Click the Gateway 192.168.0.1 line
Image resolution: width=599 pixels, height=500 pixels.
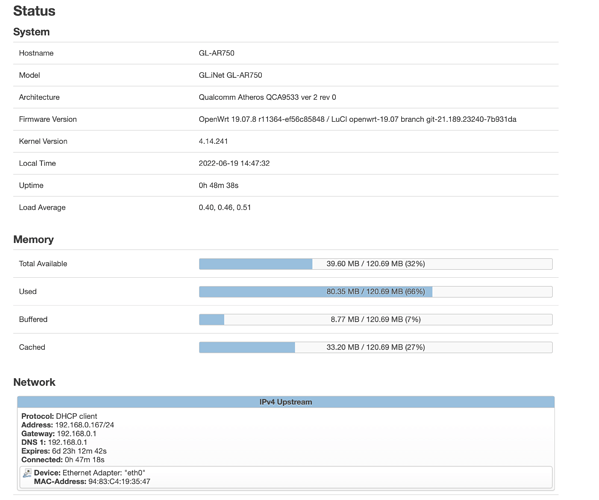pyautogui.click(x=59, y=434)
